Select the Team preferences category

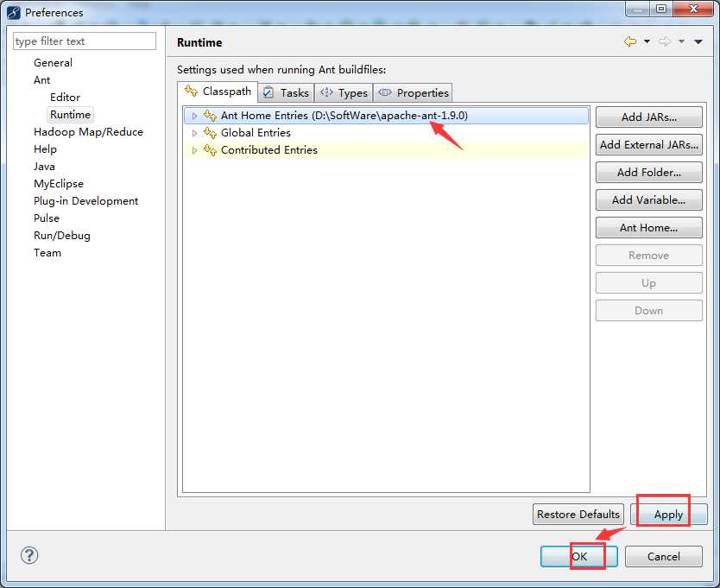pos(47,253)
